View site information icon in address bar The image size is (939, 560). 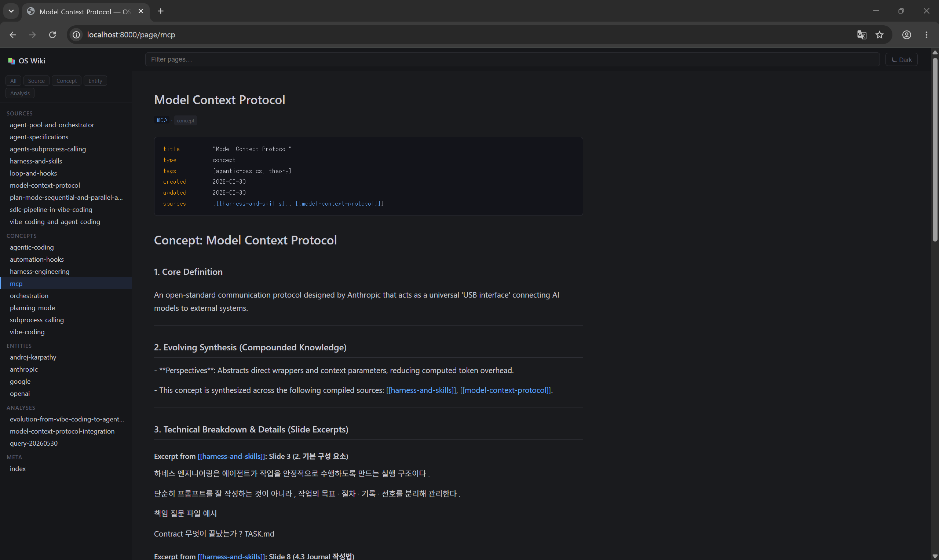pos(76,35)
